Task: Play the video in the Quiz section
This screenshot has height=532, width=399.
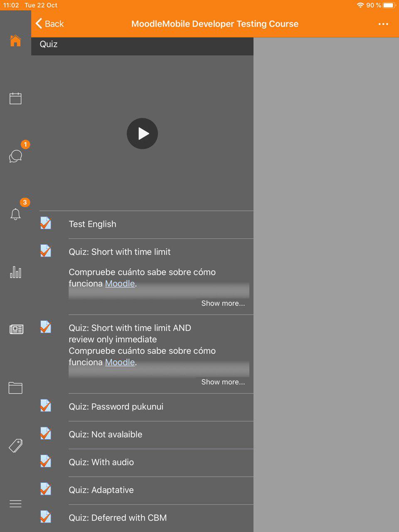Action: click(x=142, y=133)
